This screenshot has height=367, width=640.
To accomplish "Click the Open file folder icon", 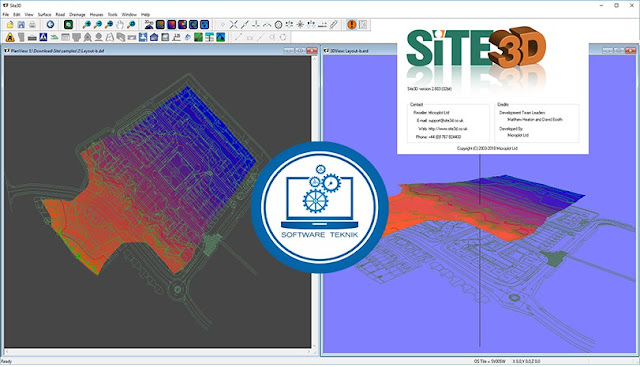I will click(x=10, y=24).
